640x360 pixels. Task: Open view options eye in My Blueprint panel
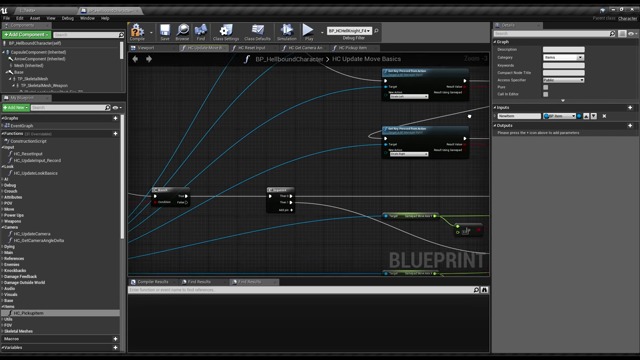[x=117, y=108]
